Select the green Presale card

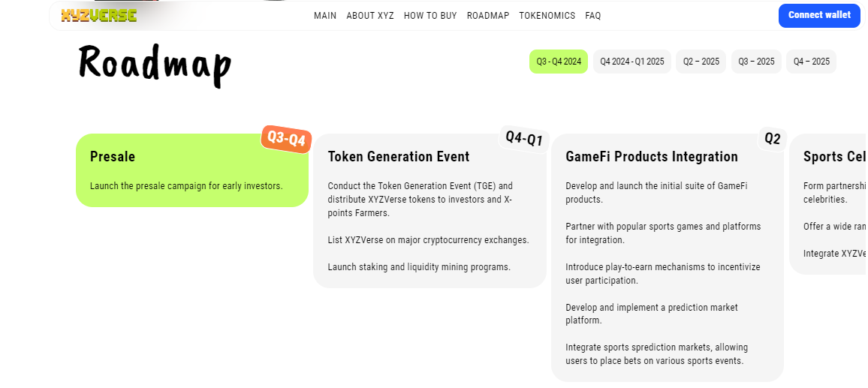click(191, 171)
